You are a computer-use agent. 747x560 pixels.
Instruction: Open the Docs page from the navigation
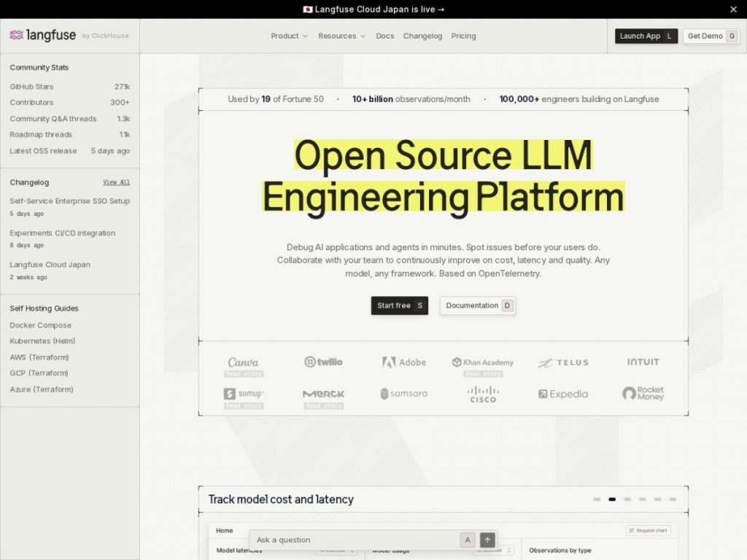(x=385, y=36)
